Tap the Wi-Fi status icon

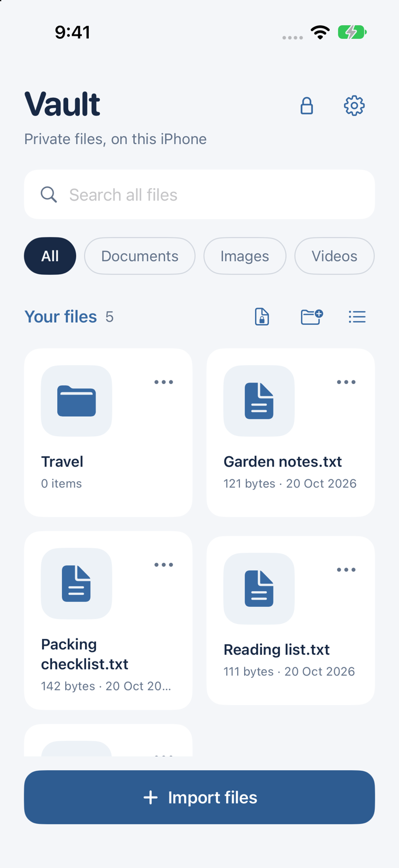pos(320,32)
